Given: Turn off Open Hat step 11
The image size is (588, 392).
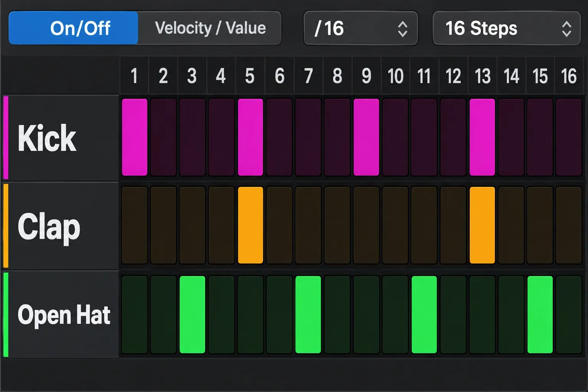Looking at the screenshot, I should pos(424,314).
